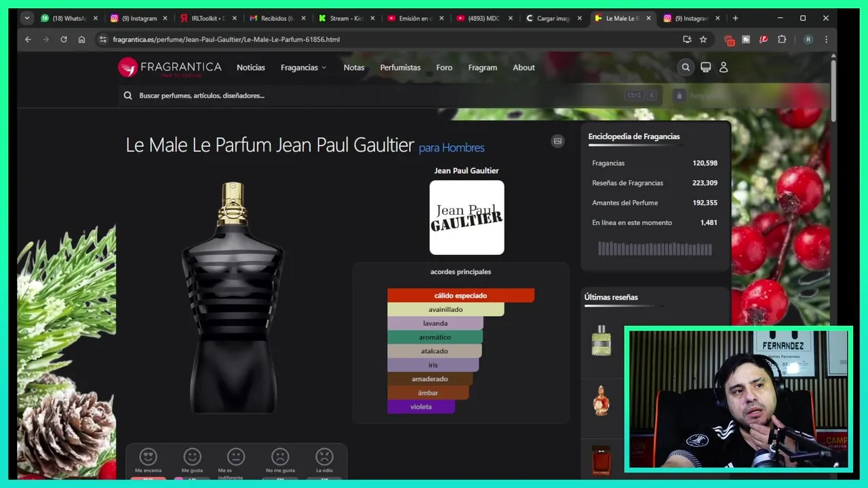Open the site search magnifier icon in header
This screenshot has width=868, height=488.
[686, 67]
